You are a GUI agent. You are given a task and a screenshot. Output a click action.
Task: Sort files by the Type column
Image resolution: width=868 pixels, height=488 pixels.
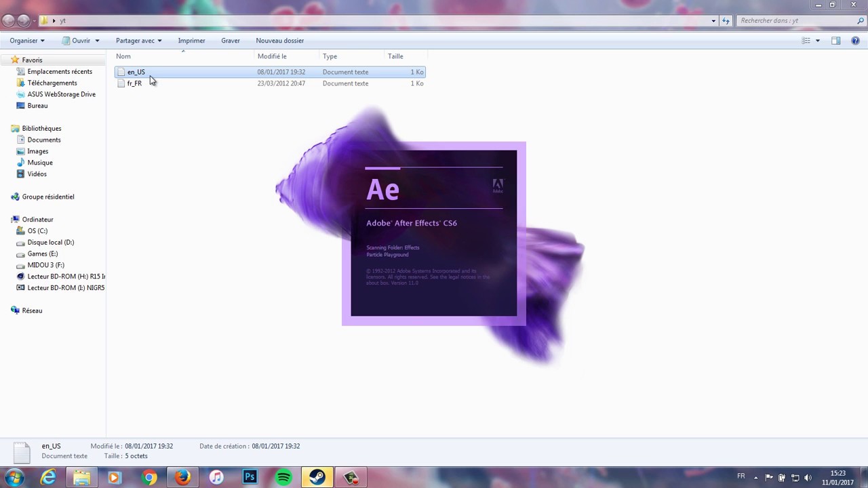352,56
